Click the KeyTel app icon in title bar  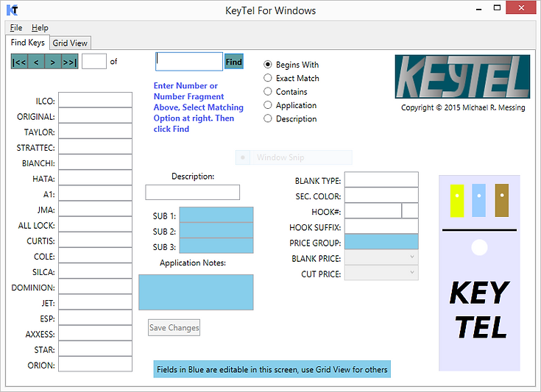12,10
